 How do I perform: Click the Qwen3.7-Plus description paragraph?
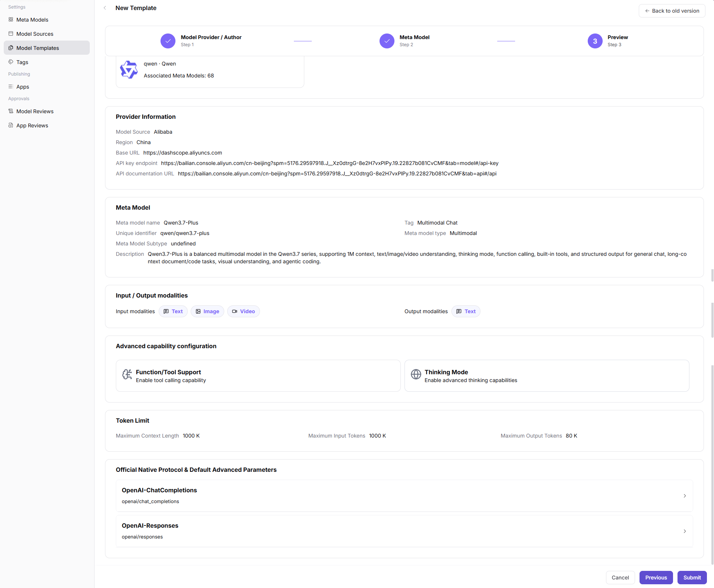click(x=417, y=258)
